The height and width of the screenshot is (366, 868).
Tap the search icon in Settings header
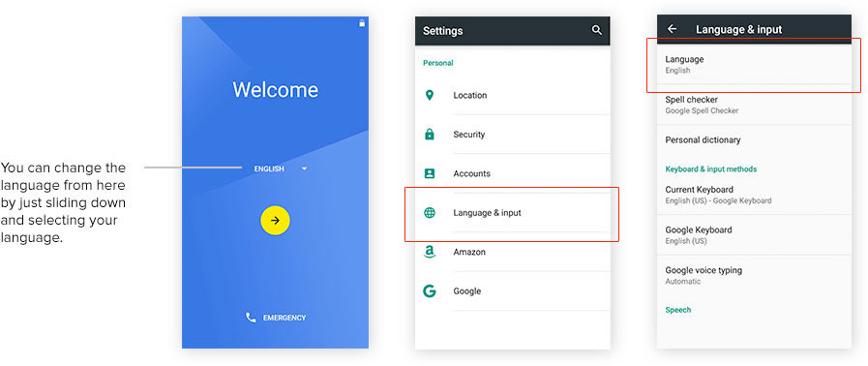596,30
